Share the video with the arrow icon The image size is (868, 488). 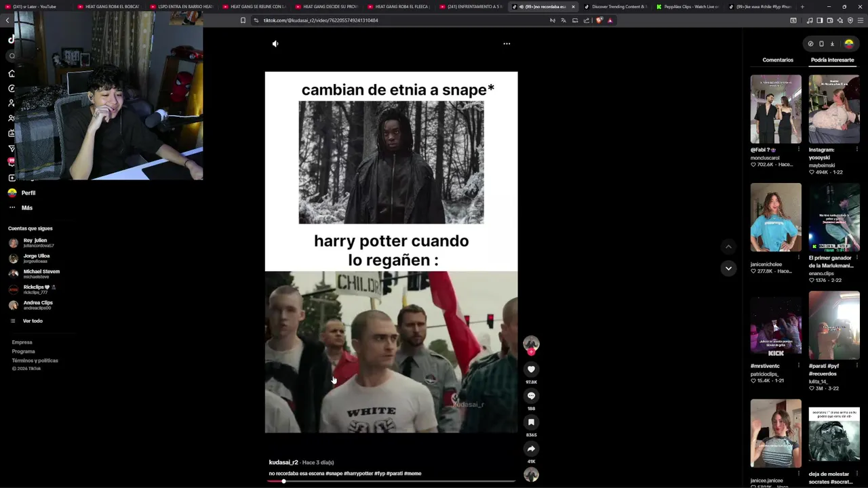click(x=531, y=449)
